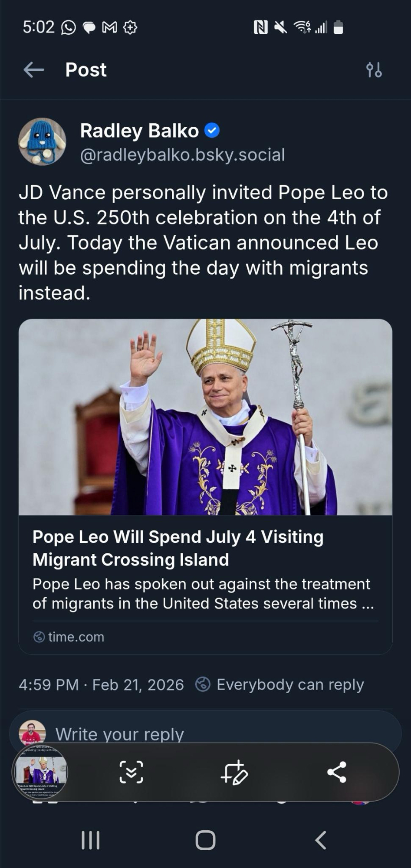
Task: Tap the @radleybalko.bsky.social handle
Action: coord(182,155)
